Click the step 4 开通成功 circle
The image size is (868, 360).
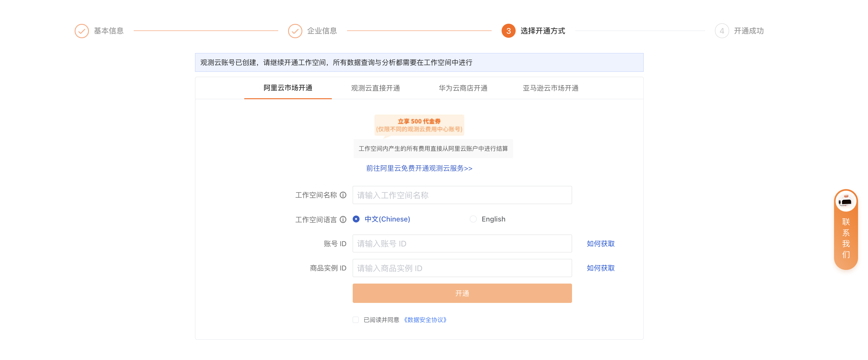pos(722,31)
